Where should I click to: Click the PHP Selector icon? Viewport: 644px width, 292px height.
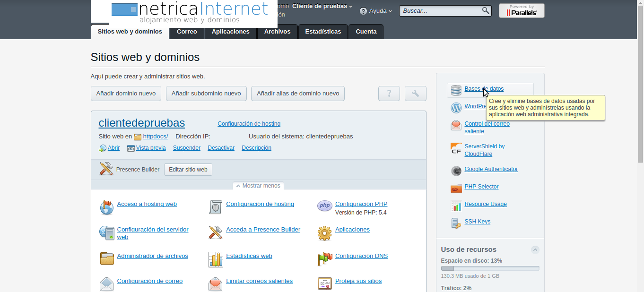pos(456,188)
